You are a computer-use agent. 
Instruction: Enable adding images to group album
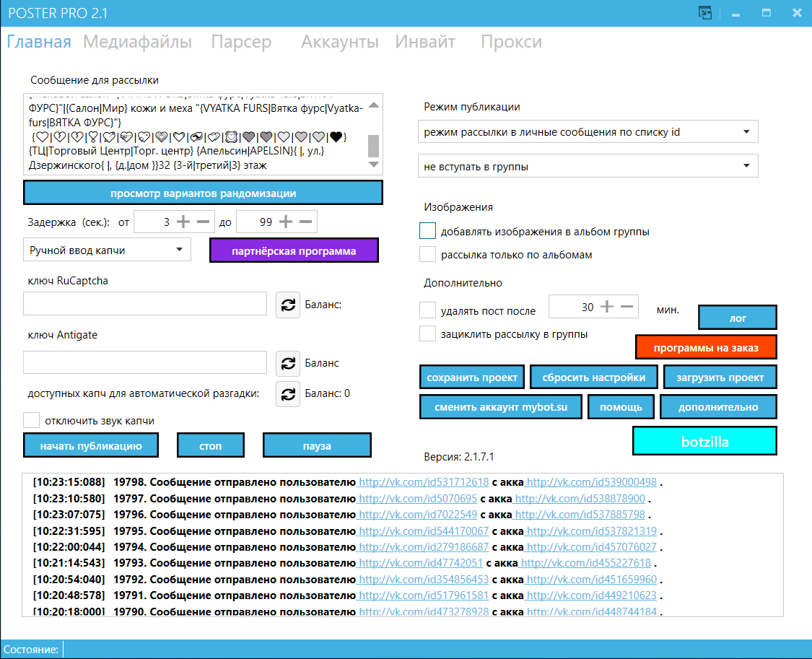(x=428, y=231)
